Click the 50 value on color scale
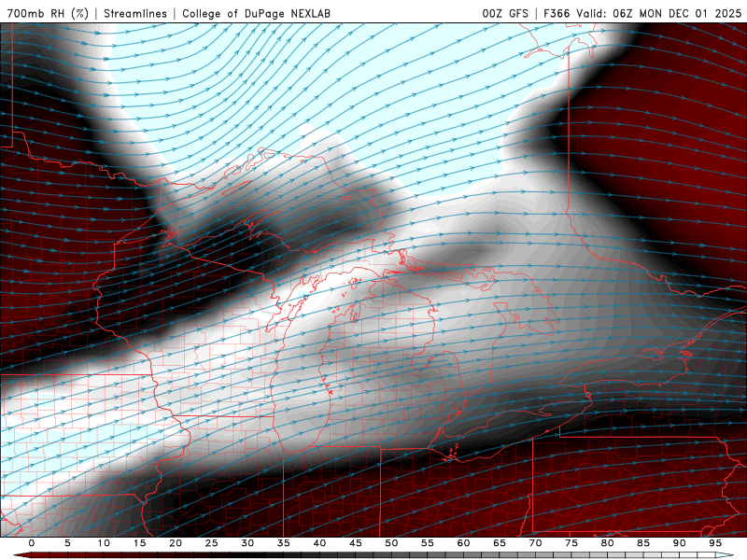 [391, 543]
